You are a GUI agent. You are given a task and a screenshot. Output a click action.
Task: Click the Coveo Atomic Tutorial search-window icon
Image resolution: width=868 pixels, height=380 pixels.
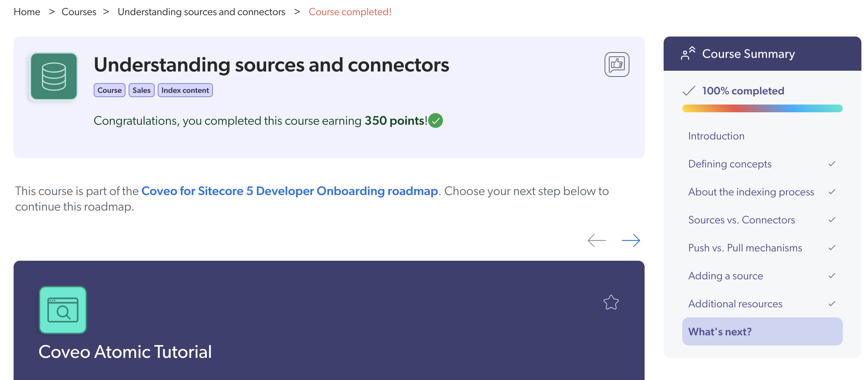point(63,310)
